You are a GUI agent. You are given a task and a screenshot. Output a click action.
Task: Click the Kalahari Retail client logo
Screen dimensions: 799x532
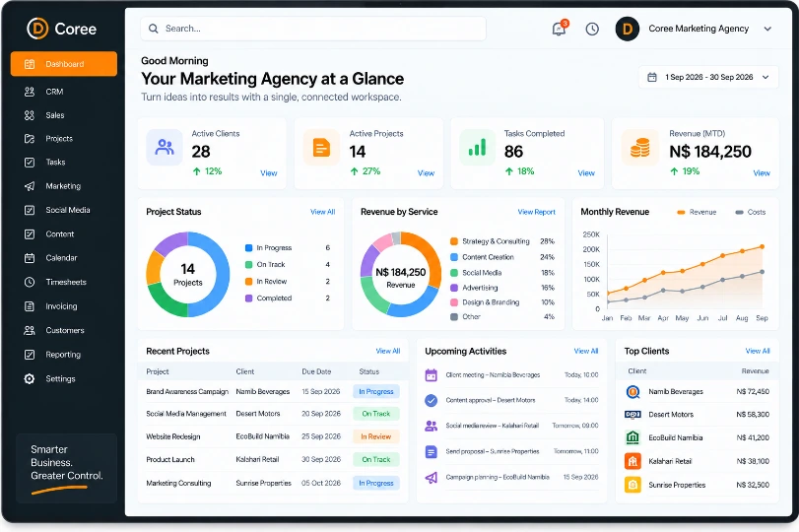(x=633, y=461)
